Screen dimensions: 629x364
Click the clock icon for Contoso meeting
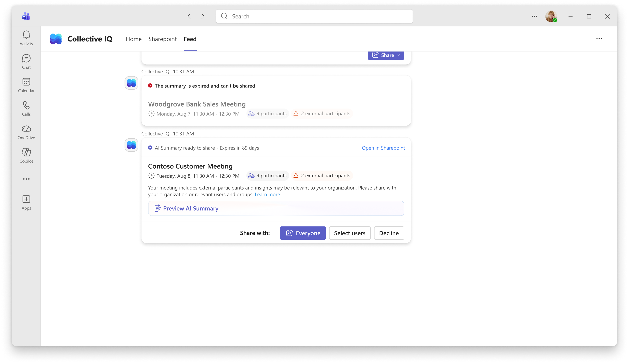151,175
